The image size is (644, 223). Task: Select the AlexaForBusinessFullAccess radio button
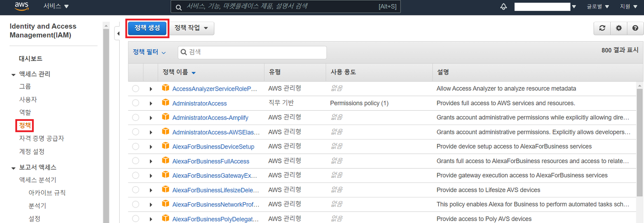pyautogui.click(x=135, y=161)
